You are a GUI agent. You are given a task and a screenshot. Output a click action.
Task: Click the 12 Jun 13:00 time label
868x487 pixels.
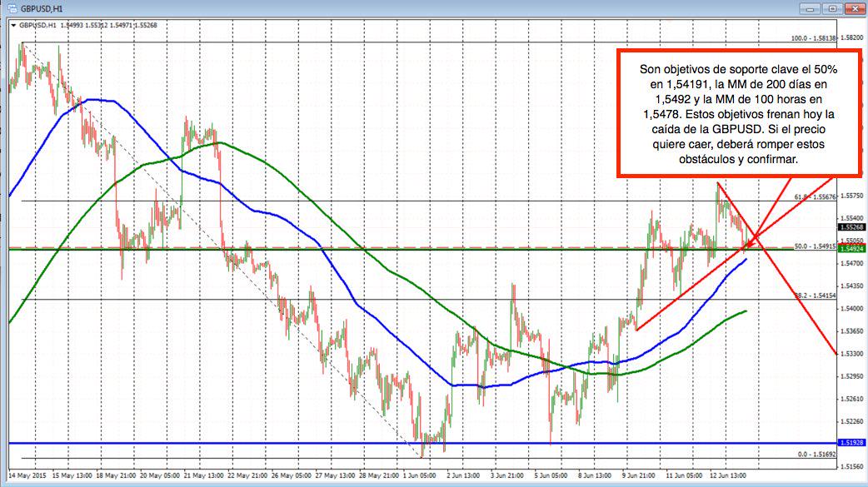point(727,475)
